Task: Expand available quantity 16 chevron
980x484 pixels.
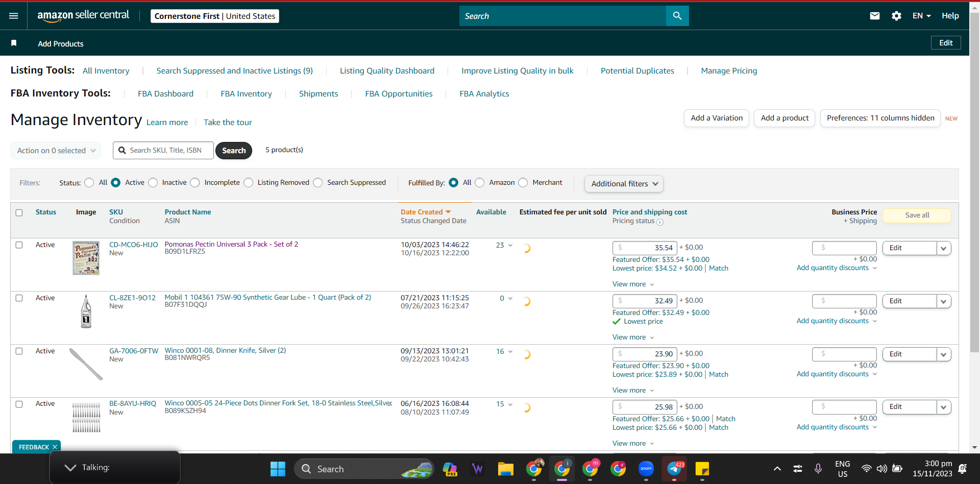Action: click(x=510, y=352)
